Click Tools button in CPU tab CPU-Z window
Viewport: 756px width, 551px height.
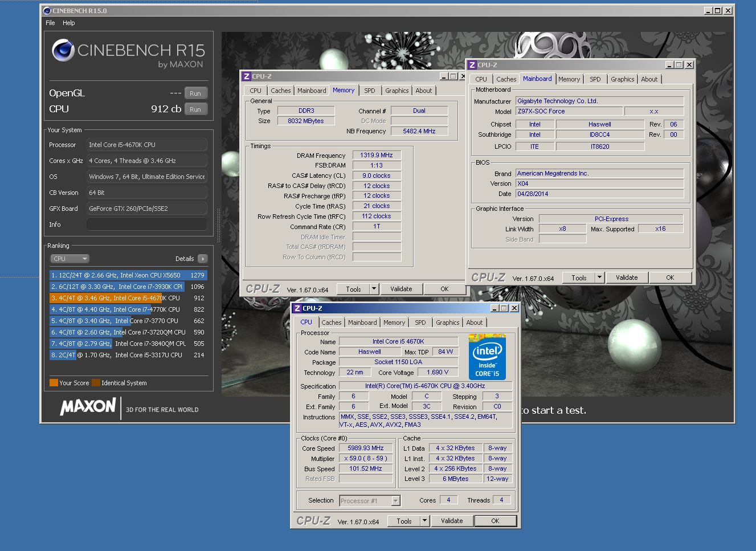coord(404,521)
